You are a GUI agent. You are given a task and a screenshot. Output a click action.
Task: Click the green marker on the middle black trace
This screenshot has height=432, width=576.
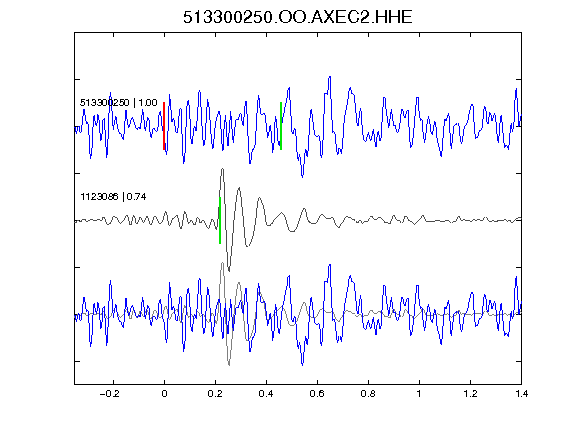(220, 220)
